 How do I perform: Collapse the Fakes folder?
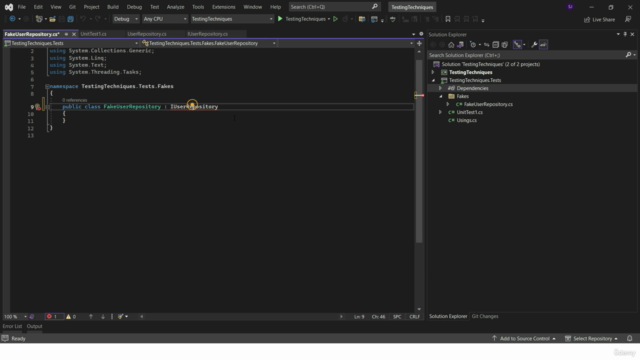pyautogui.click(x=440, y=96)
